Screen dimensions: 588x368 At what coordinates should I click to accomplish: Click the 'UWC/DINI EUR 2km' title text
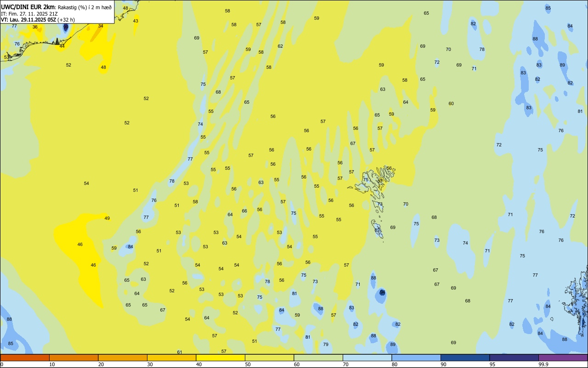point(28,7)
